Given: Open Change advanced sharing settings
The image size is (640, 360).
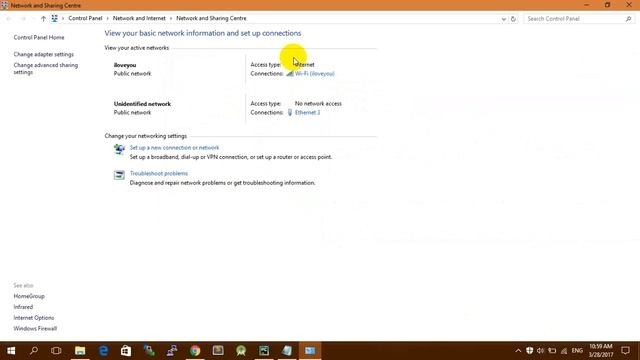Looking at the screenshot, I should click(x=46, y=69).
